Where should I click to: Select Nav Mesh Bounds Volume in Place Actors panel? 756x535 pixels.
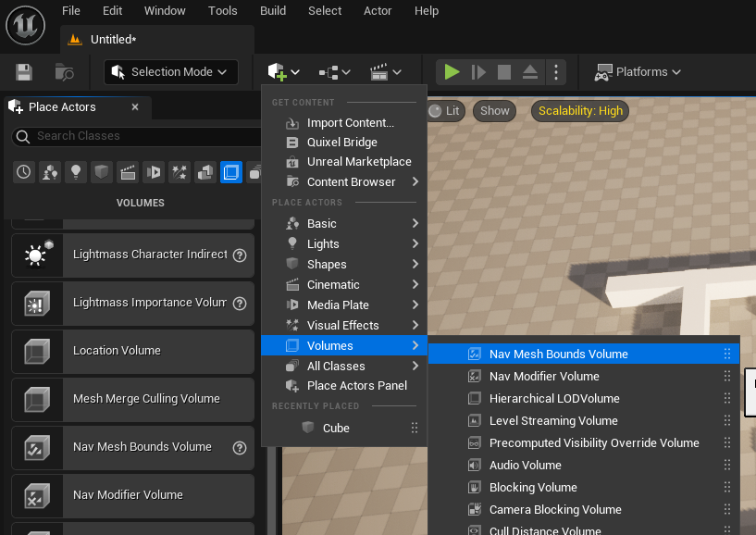[x=132, y=448]
